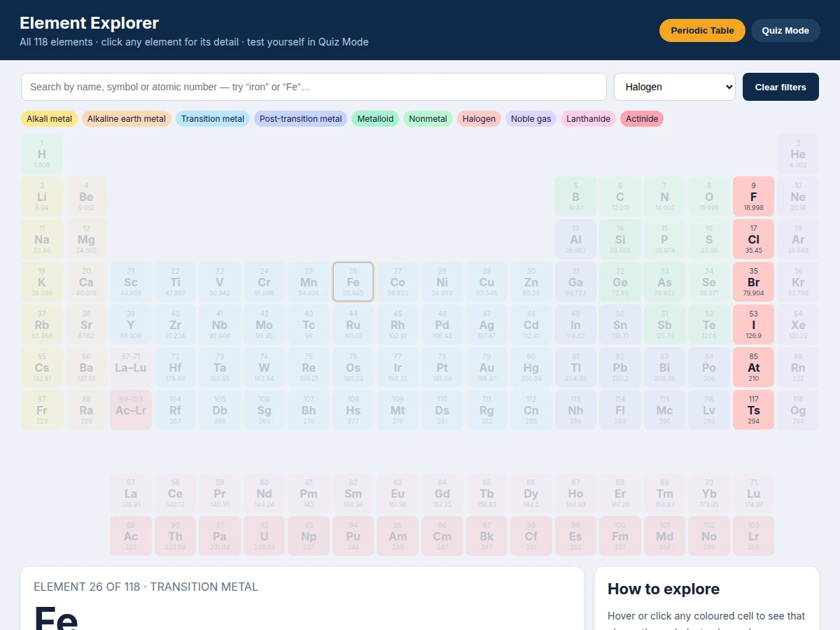Select the Sodium (Na) element cell
Screen dimensions: 840x630
(42, 239)
